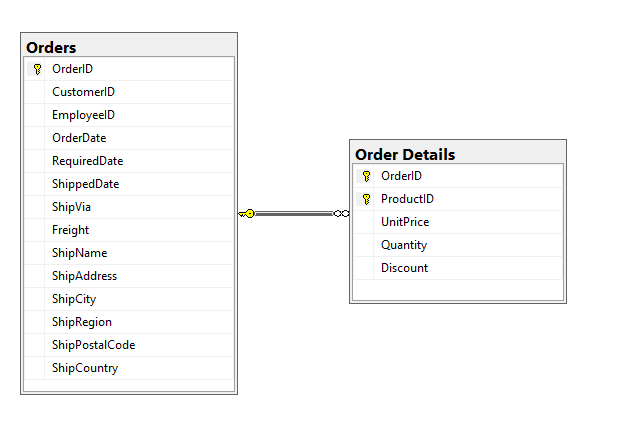Select the infinity endpoint of the relationship line

point(341,214)
